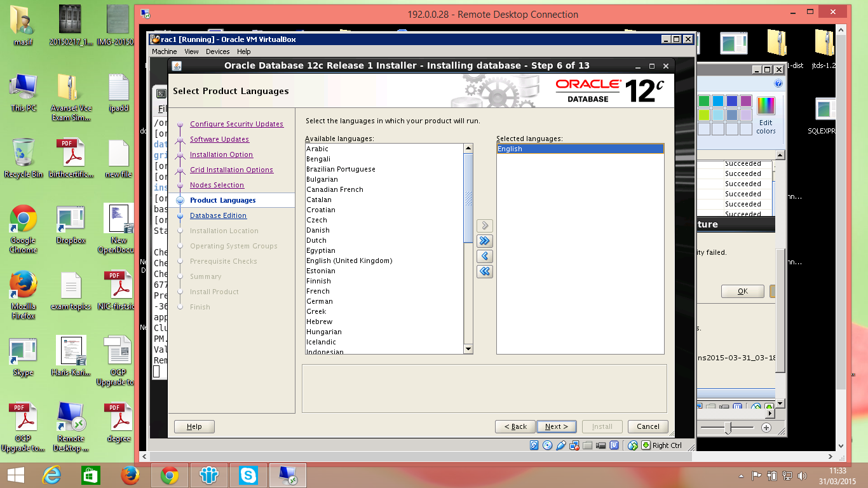Open the VirtualBox Help menu

point(243,51)
